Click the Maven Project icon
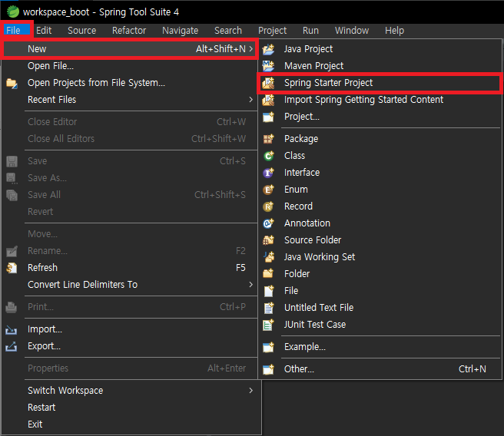Screen dimensions: 504x436 [x=268, y=66]
